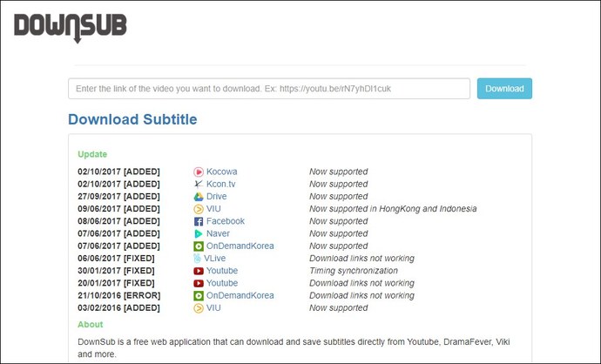Click the VIU icon dated 09/06/2017

199,209
